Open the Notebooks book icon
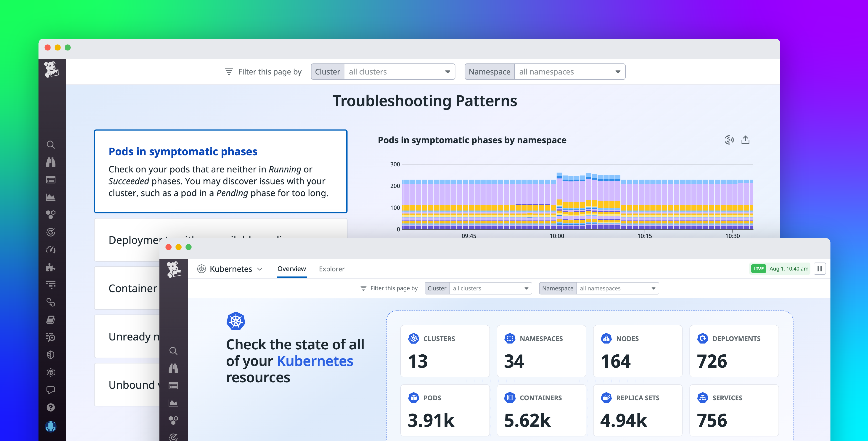Image resolution: width=868 pixels, height=441 pixels. [51, 320]
